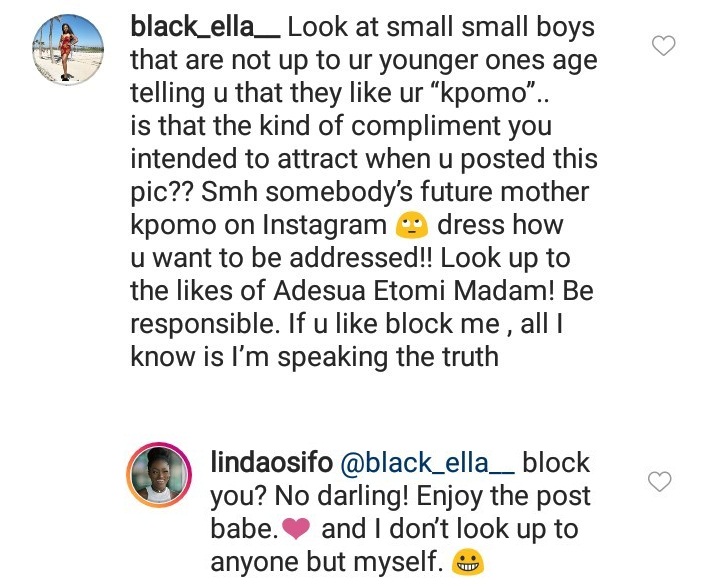Screen dimensions: 720x586
Task: Click the lindaosifo username
Action: (274, 464)
